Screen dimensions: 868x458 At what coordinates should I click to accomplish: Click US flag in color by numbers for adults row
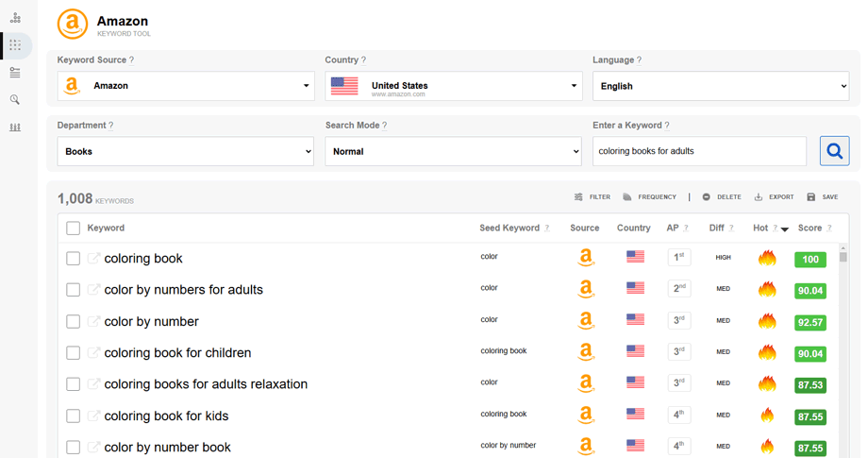(x=635, y=288)
